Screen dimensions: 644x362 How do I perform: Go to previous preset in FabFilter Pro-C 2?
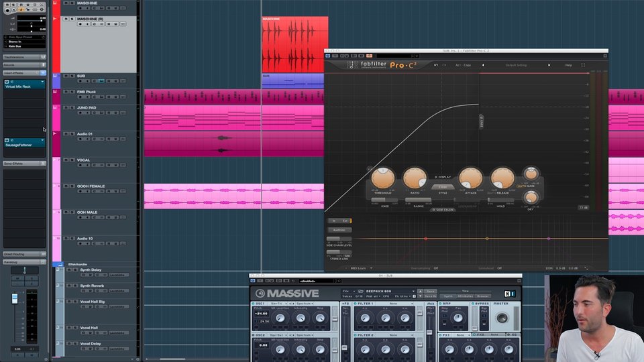click(x=483, y=65)
